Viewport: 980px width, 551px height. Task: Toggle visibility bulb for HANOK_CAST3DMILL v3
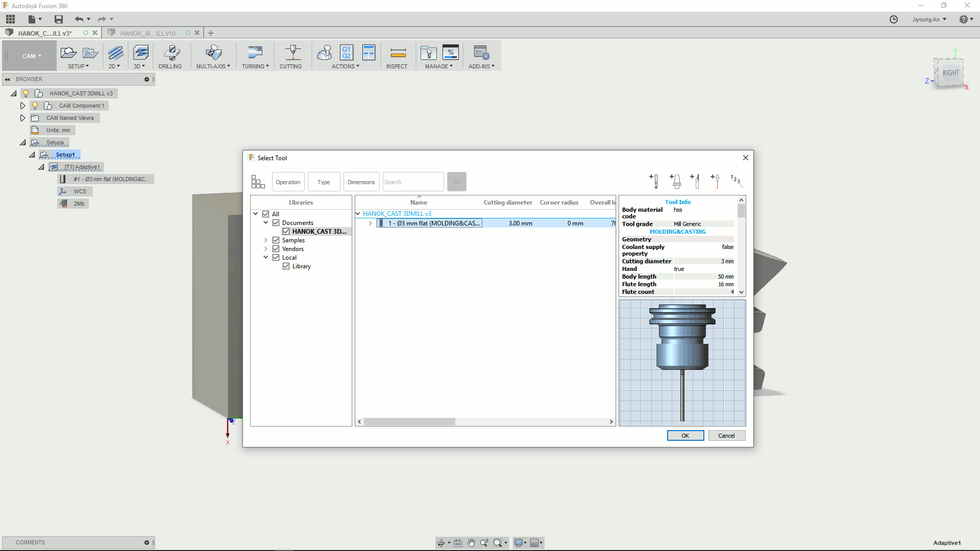pos(26,93)
